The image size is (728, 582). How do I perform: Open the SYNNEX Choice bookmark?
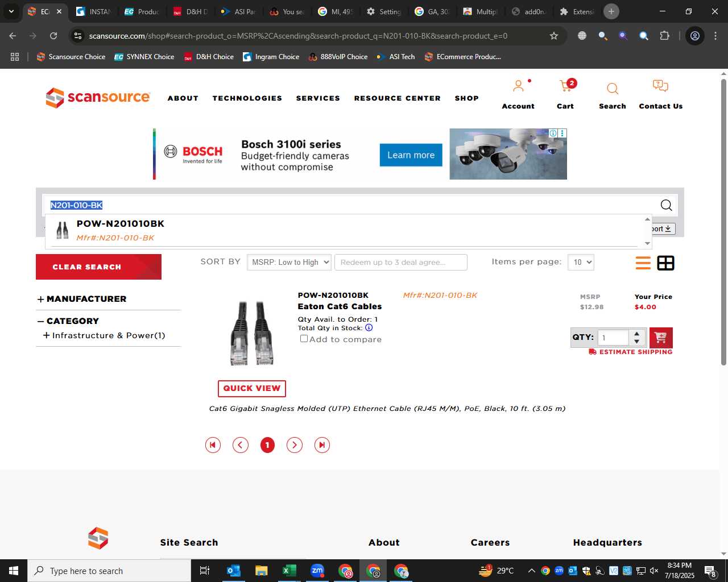tap(144, 57)
